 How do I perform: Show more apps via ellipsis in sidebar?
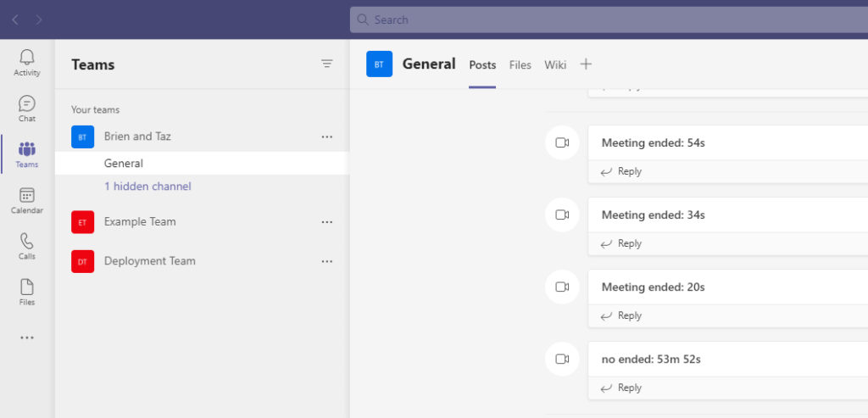(x=26, y=337)
